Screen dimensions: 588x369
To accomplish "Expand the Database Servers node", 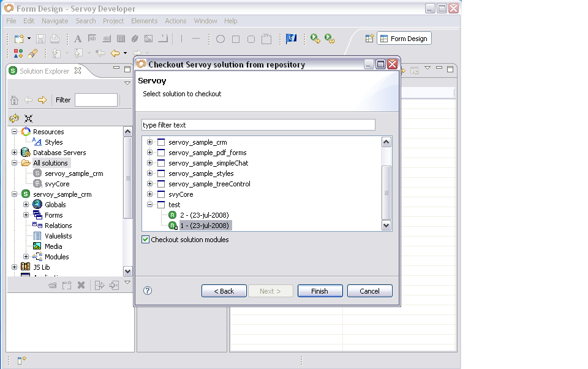I will point(14,153).
